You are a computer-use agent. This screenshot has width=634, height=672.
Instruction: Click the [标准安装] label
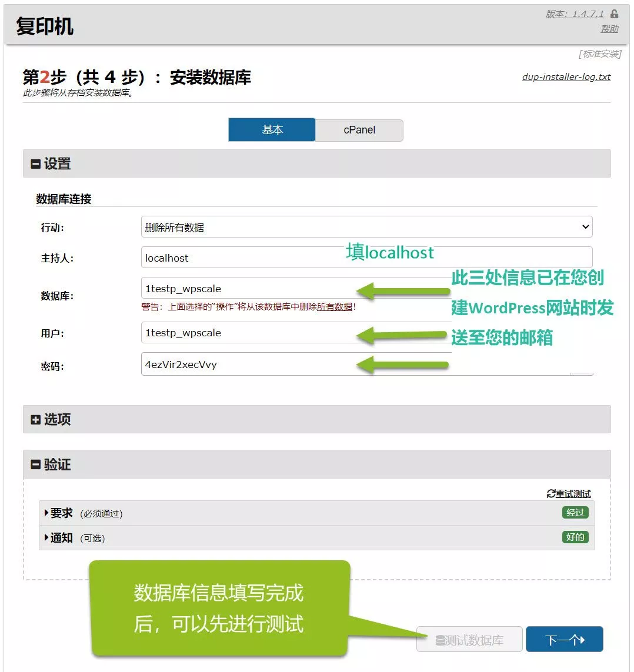click(600, 54)
